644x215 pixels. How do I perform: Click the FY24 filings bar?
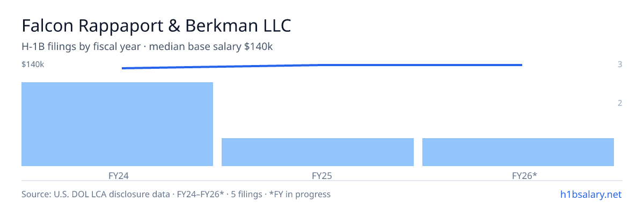[x=117, y=124]
